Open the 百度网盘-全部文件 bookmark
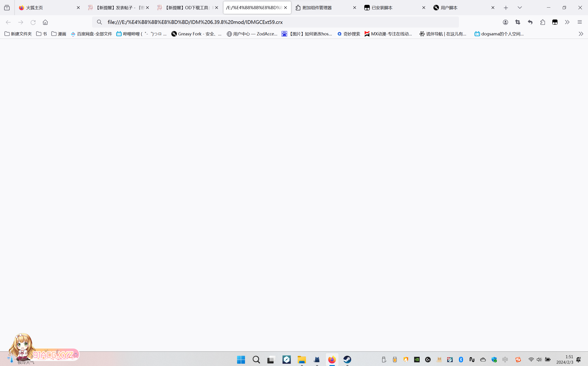Viewport: 588px width, 366px height. click(91, 34)
